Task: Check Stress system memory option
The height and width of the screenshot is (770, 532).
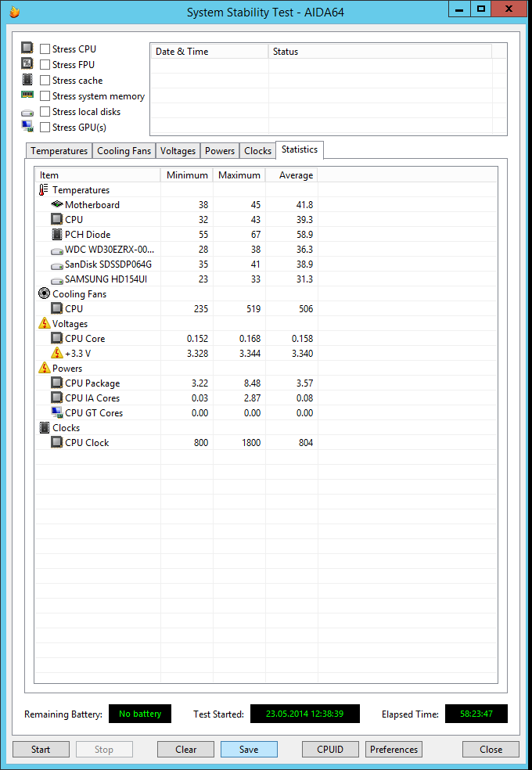Action: [x=45, y=96]
